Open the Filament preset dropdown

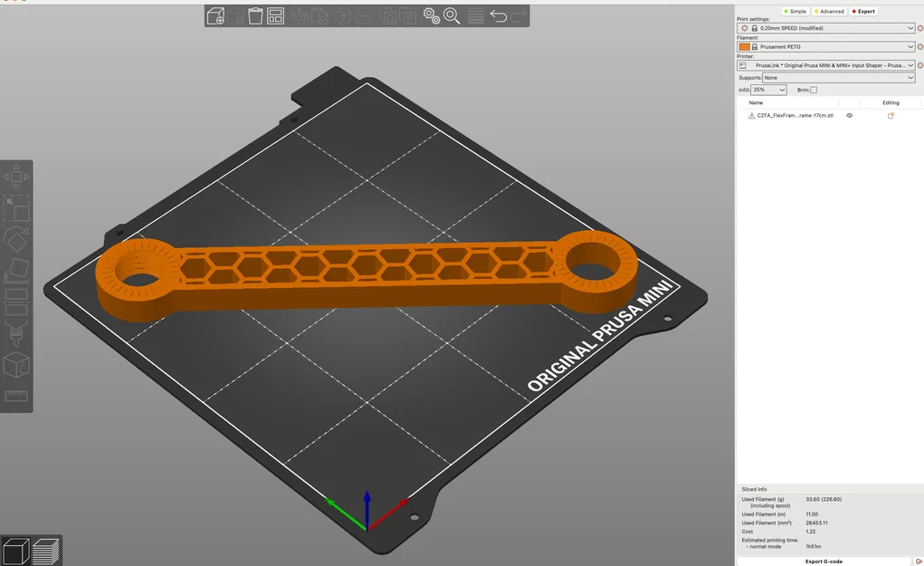(825, 46)
